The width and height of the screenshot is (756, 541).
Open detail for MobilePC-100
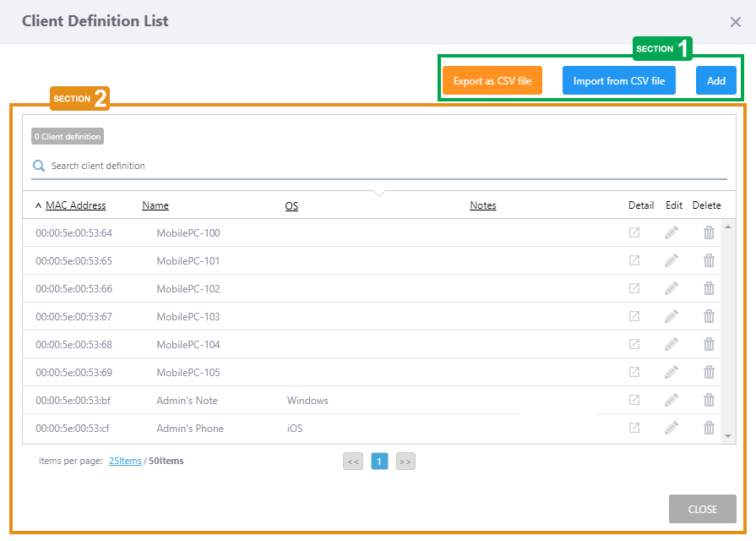pyautogui.click(x=634, y=232)
